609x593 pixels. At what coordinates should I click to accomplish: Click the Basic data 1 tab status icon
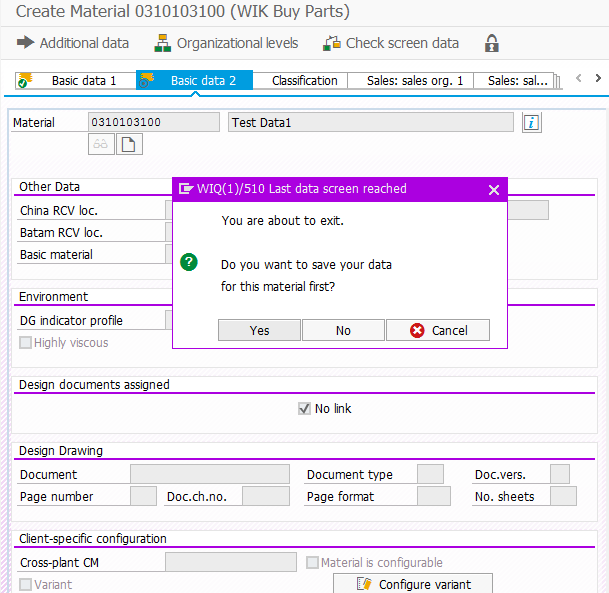point(24,80)
